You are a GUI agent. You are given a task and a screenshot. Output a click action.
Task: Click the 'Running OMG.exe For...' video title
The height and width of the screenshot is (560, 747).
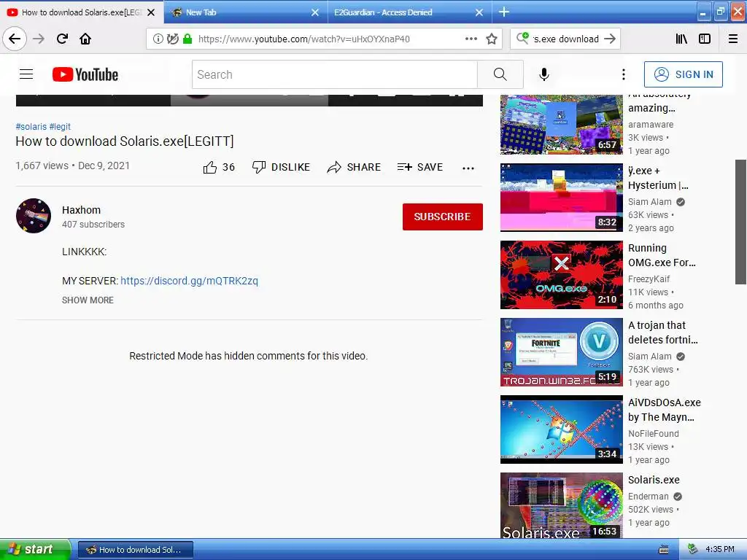click(662, 255)
